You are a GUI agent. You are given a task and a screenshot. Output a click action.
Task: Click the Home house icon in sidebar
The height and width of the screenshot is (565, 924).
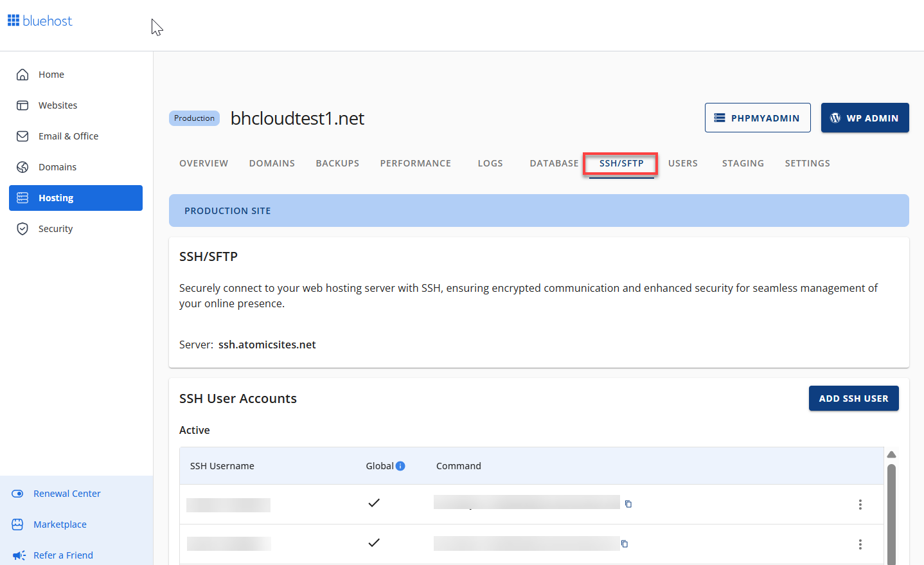(x=22, y=75)
